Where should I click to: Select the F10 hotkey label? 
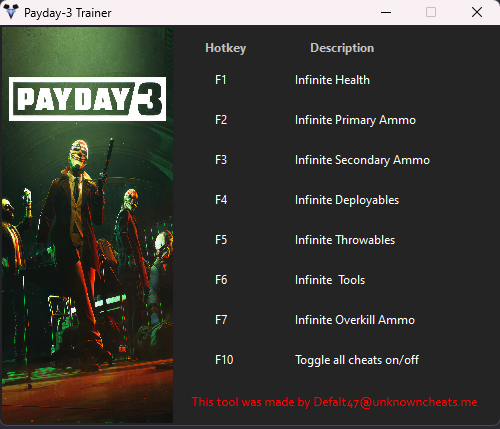pos(224,360)
